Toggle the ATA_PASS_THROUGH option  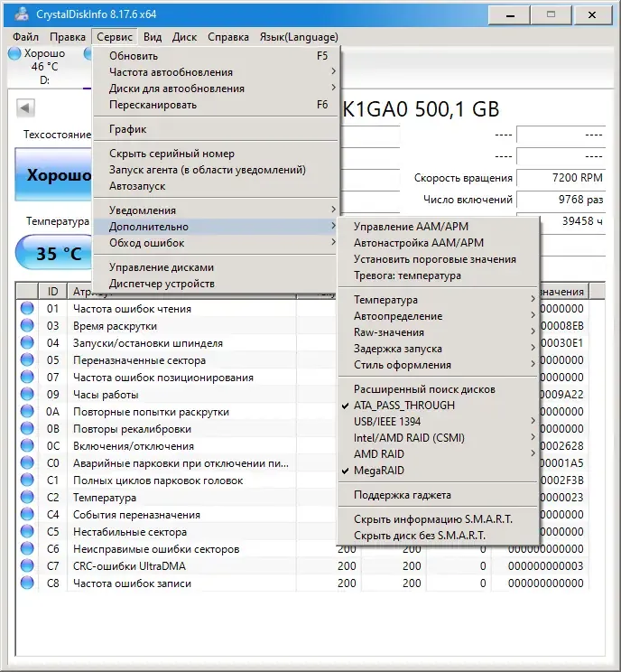coord(438,406)
